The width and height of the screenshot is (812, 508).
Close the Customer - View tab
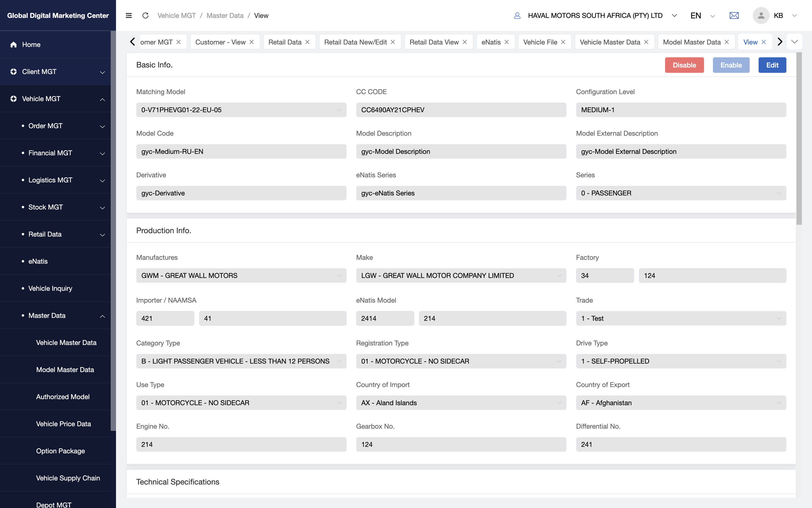point(252,42)
